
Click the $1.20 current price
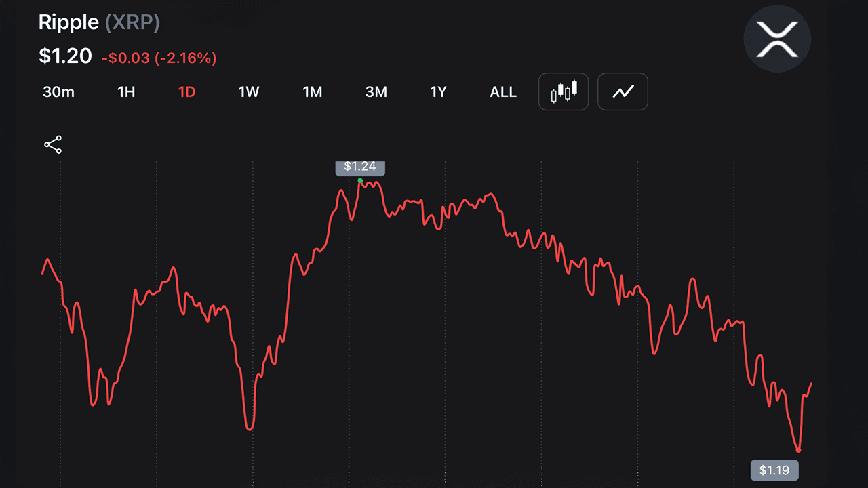pyautogui.click(x=65, y=56)
